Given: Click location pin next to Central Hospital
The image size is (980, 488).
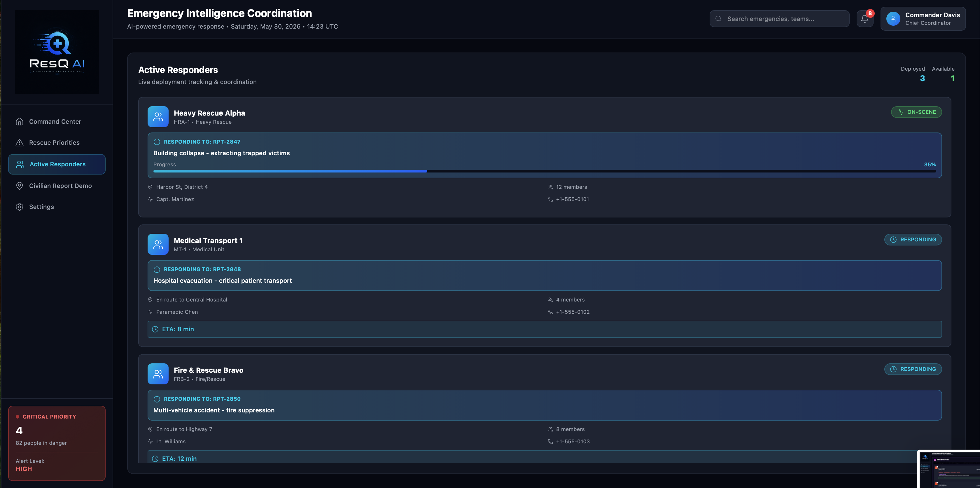Looking at the screenshot, I should pos(150,299).
